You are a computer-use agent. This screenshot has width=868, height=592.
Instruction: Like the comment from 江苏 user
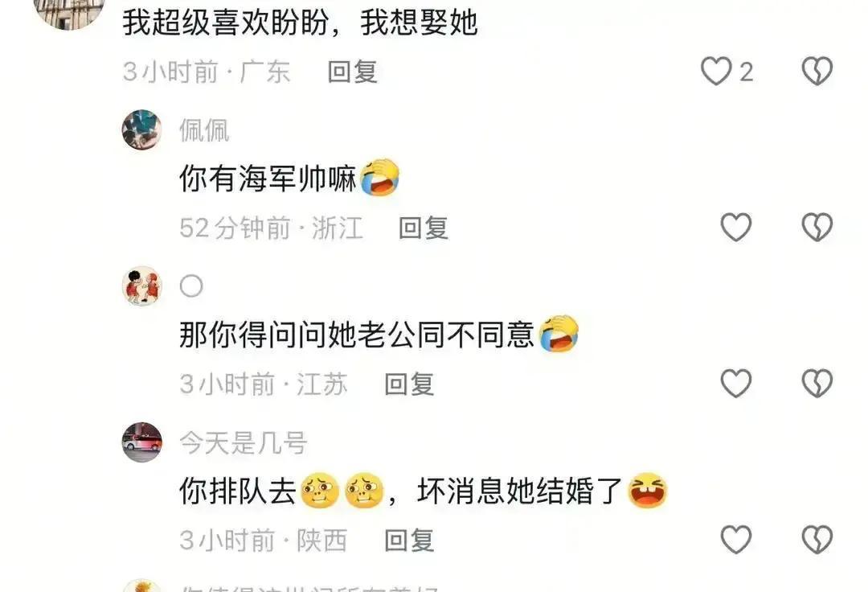[735, 384]
